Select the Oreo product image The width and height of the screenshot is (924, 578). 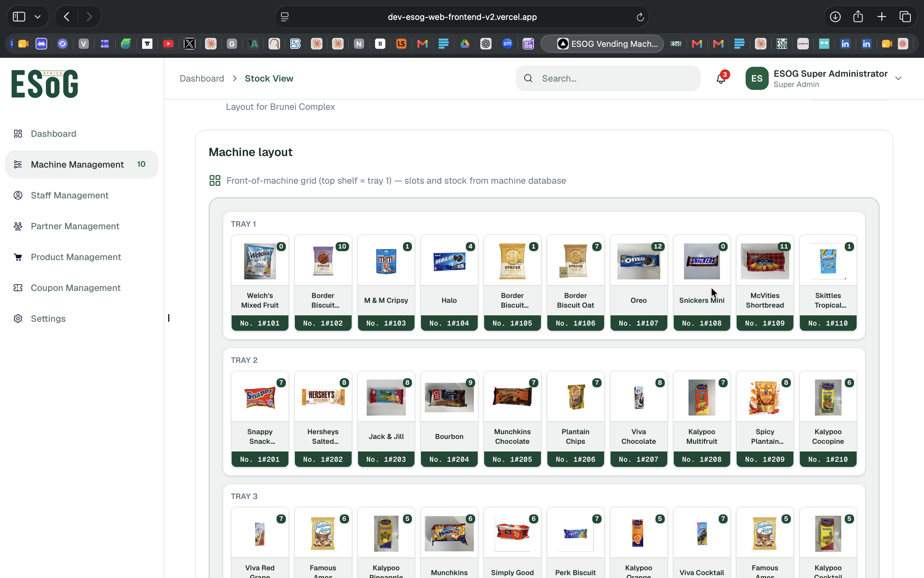pyautogui.click(x=638, y=261)
